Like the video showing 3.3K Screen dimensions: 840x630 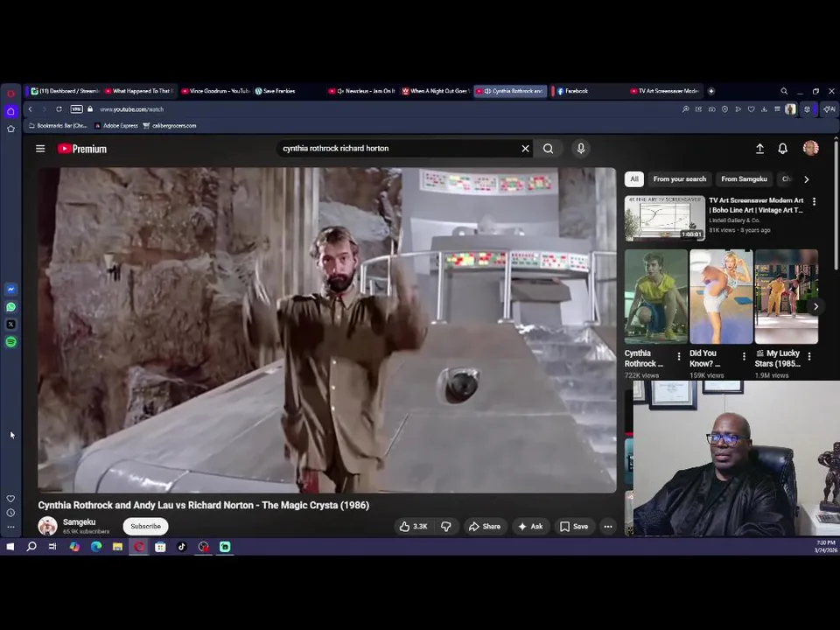point(413,527)
